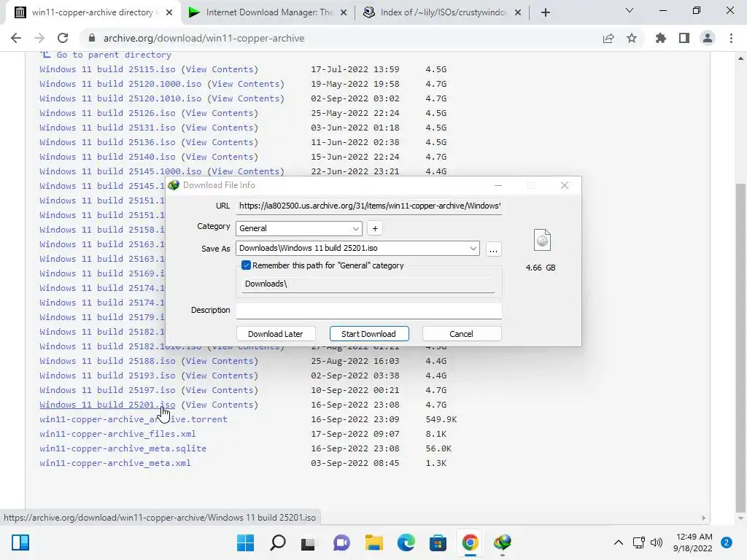Open Windows 11 build 25120.1010.iso link

pos(120,98)
